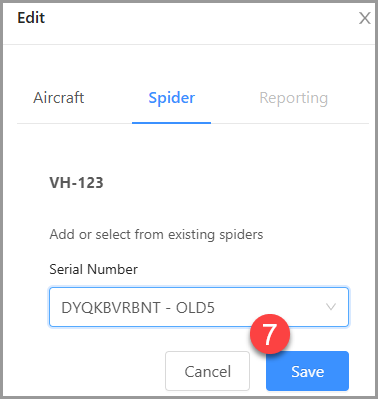Focus the Serial Number input box

[x=199, y=307]
